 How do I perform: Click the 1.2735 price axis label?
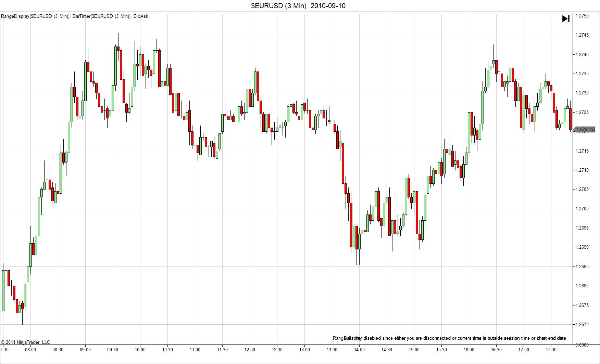click(582, 74)
